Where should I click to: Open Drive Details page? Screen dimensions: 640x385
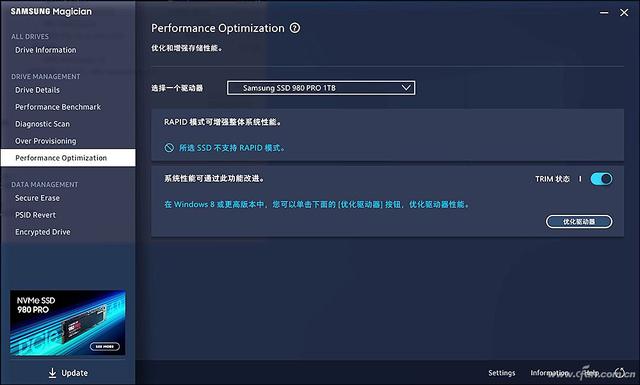pyautogui.click(x=38, y=90)
